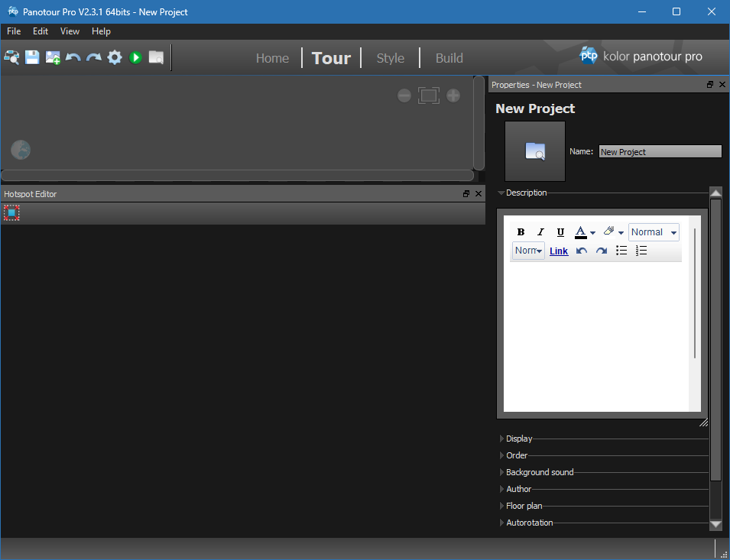Insert bulleted list in description
The width and height of the screenshot is (730, 560).
pyautogui.click(x=621, y=251)
